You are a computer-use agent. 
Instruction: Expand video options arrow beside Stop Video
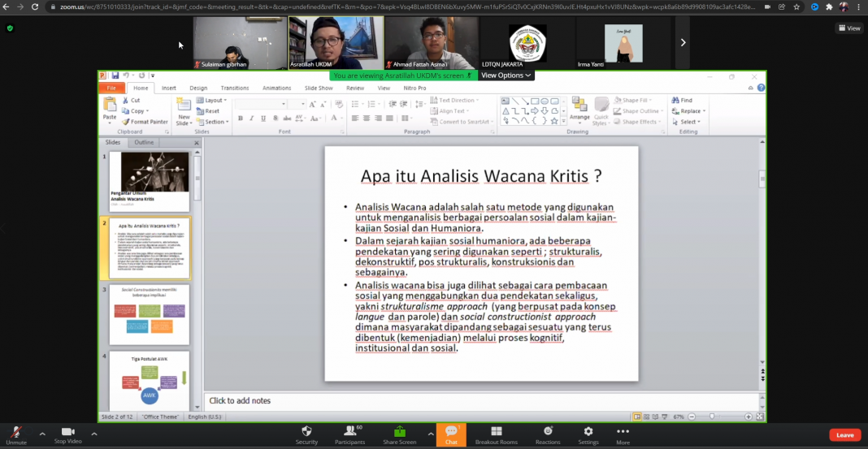(94, 434)
